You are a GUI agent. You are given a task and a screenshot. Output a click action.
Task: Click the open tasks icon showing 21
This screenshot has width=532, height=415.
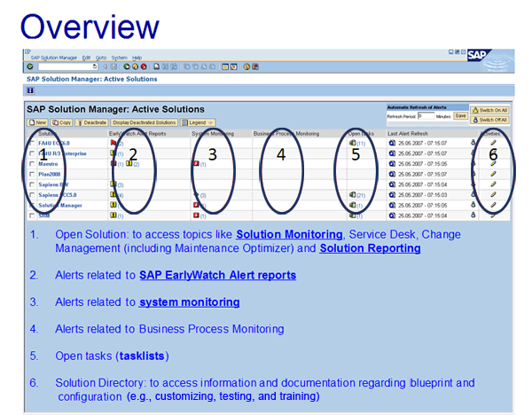(x=353, y=194)
